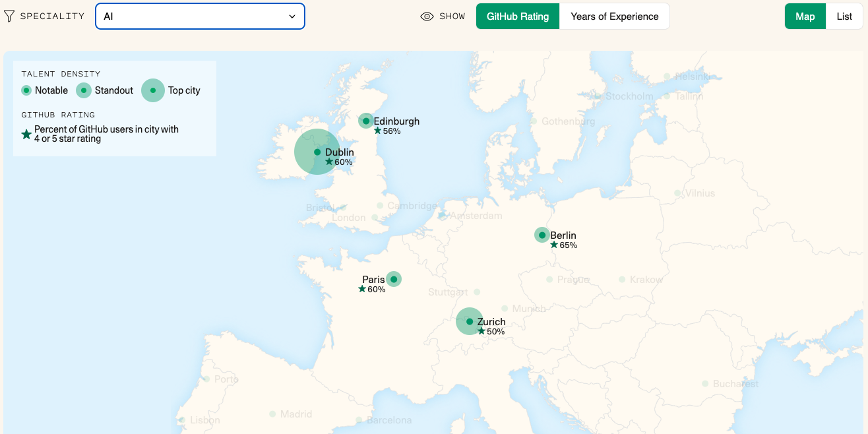Switch to Years of Experience view
Viewport: 868px width, 434px height.
pyautogui.click(x=615, y=16)
